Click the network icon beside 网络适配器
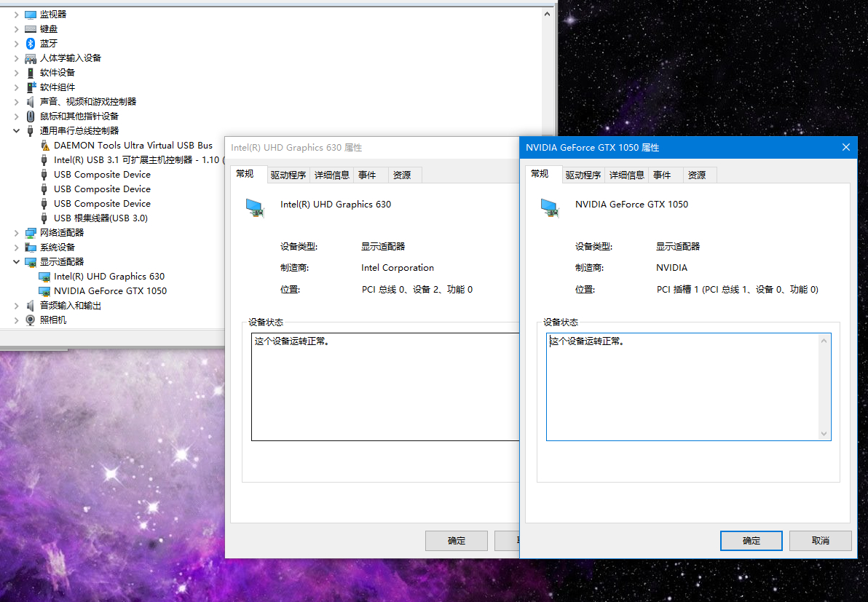This screenshot has width=868, height=602. coord(31,232)
